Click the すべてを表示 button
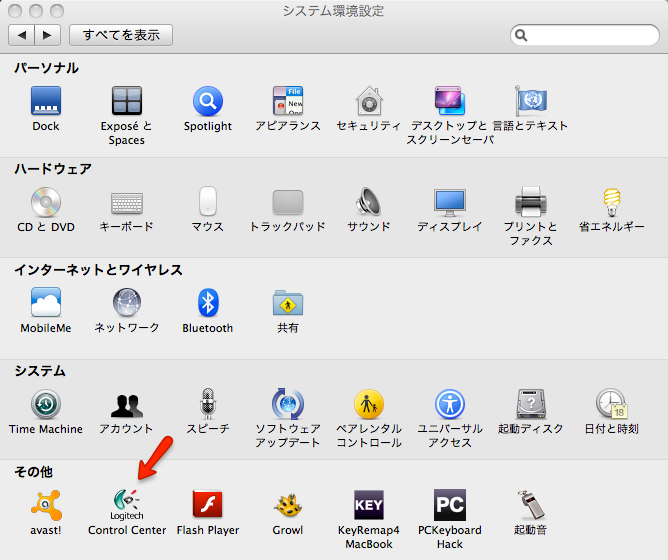Viewport: 668px width, 560px height. (x=121, y=35)
